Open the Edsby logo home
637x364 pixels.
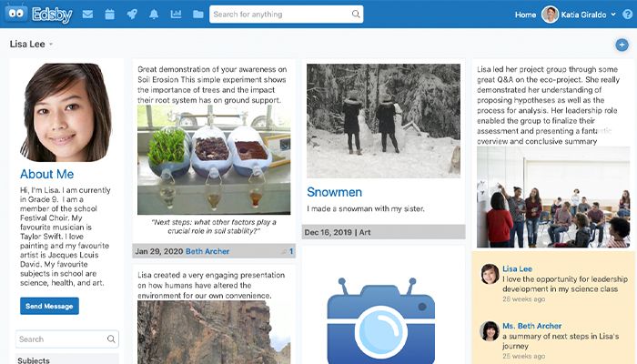pyautogui.click(x=38, y=14)
